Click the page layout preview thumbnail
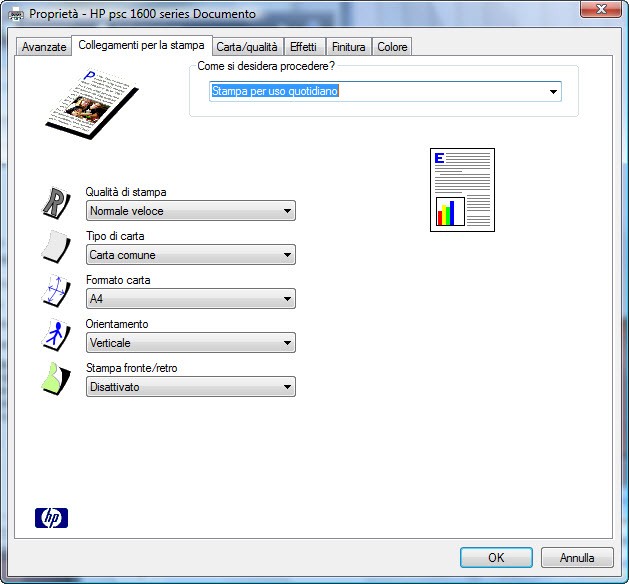The height and width of the screenshot is (584, 629). [x=462, y=190]
